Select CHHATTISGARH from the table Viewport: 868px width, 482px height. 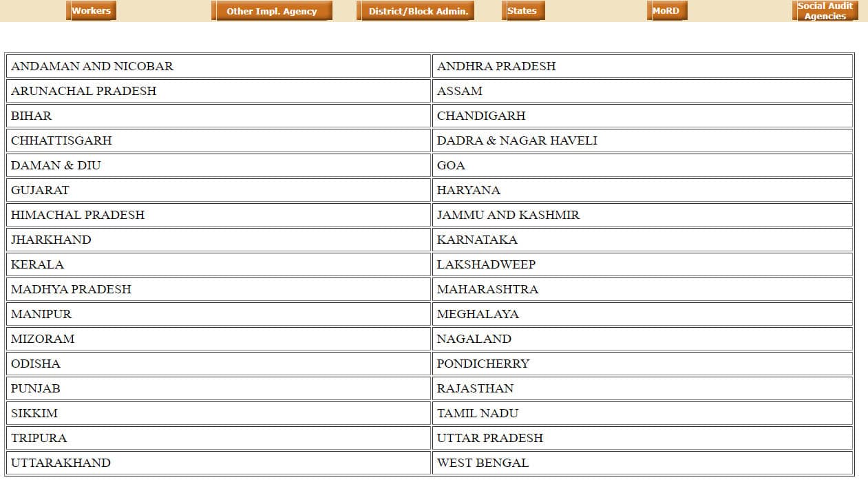click(61, 140)
